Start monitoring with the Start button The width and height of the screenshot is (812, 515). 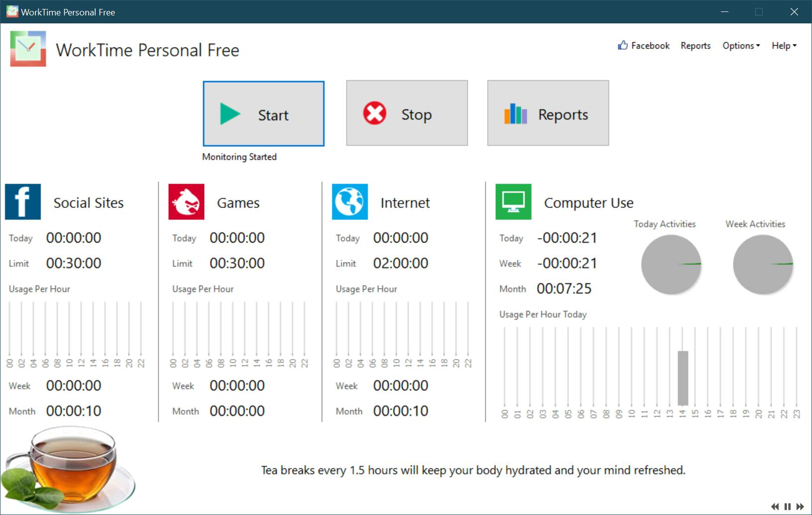tap(263, 113)
